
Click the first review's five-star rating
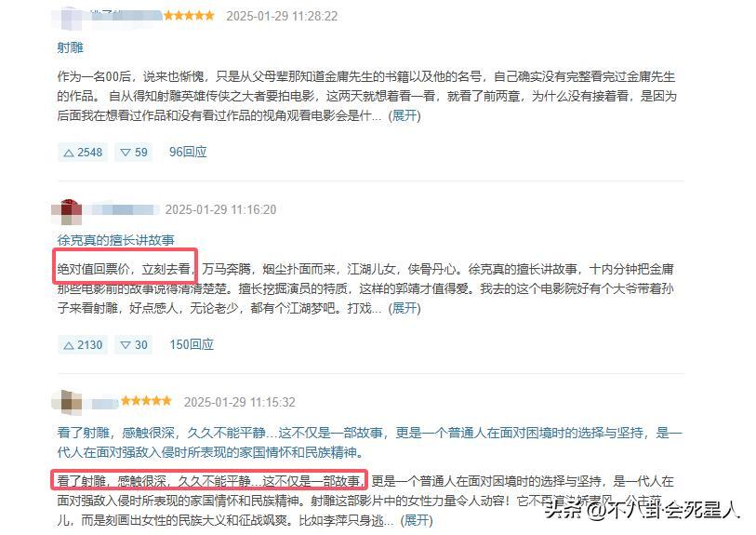[189, 16]
